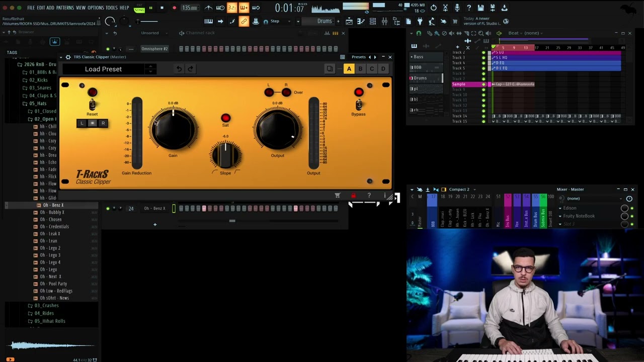The height and width of the screenshot is (362, 644).
Task: Select the stereo link = button between L and R
Action: 93,123
